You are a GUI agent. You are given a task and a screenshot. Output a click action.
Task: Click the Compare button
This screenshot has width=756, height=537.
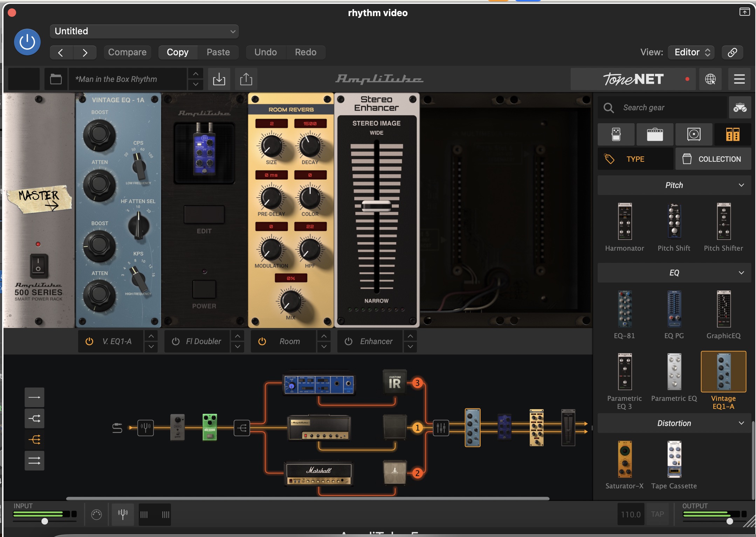[127, 52]
